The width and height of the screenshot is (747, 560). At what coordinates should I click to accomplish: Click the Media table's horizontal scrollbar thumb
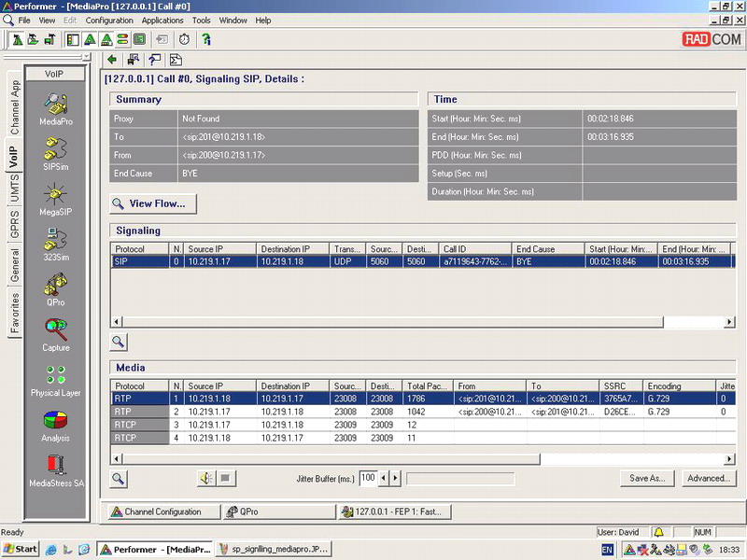pyautogui.click(x=331, y=459)
